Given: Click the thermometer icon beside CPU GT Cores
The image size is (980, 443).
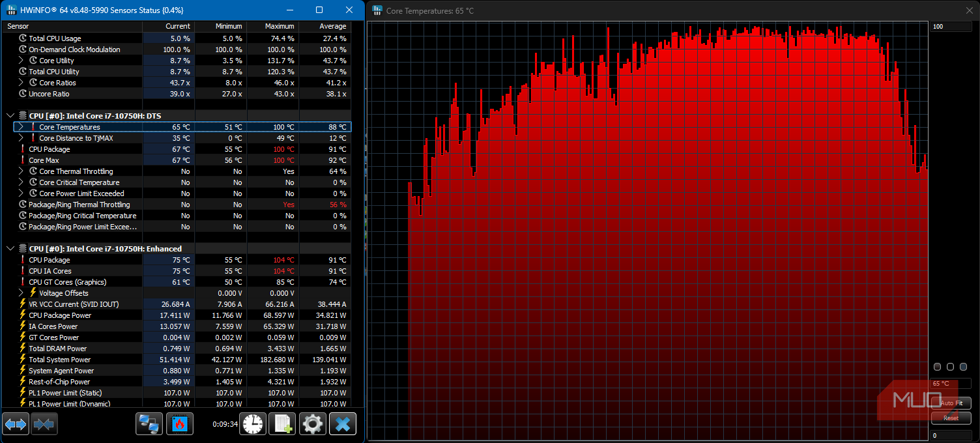Looking at the screenshot, I should click(23, 282).
